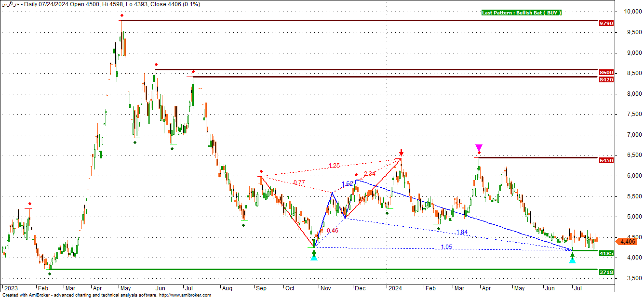
Task: Click the 1.52 ratio label
Action: 347,184
